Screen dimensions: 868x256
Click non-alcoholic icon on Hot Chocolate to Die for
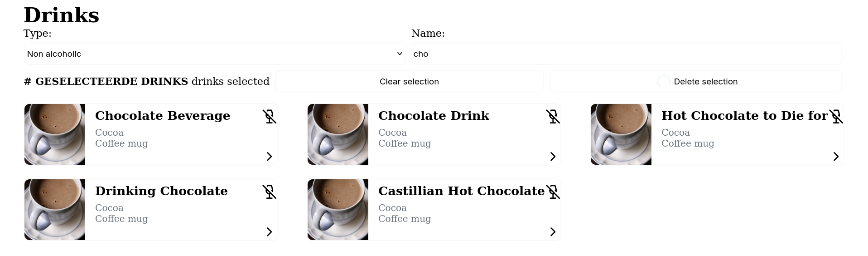(x=836, y=117)
